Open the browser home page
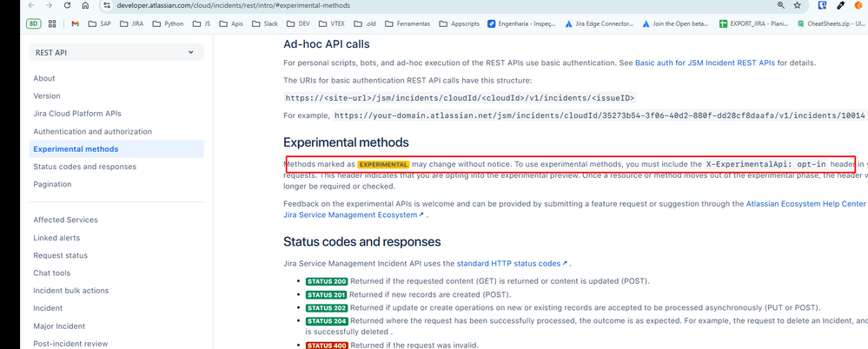868x349 pixels. click(x=84, y=5)
